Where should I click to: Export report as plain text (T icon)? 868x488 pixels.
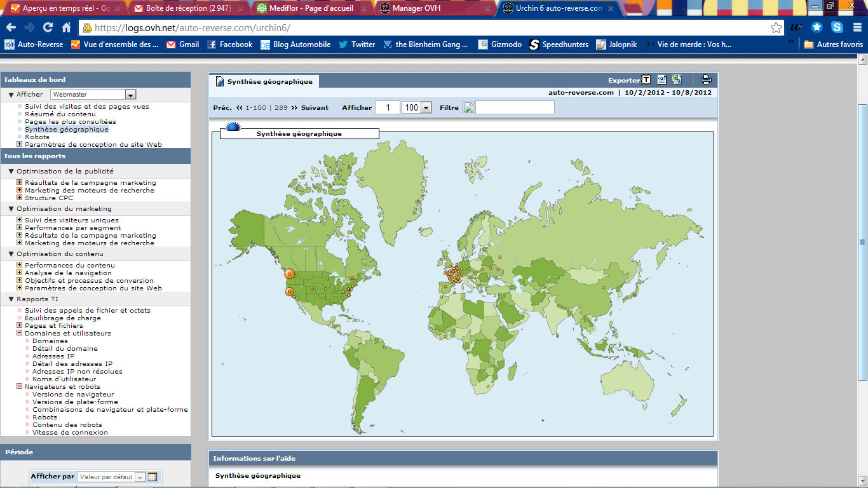[x=646, y=80]
